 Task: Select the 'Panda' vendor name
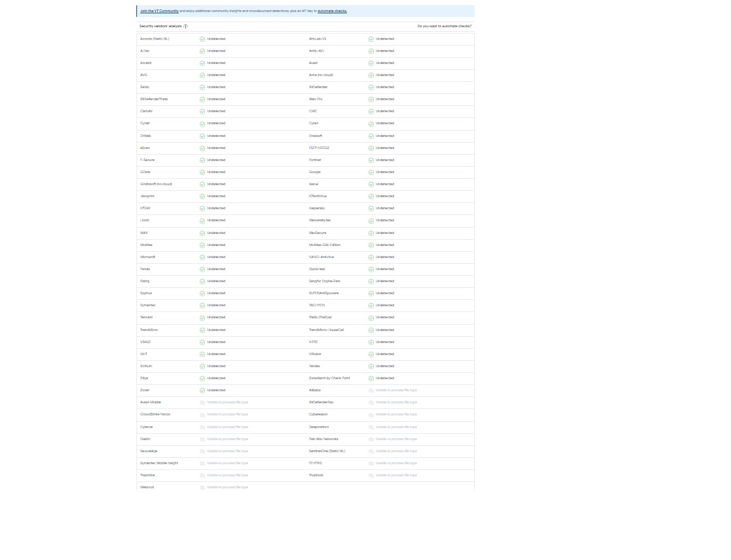coord(145,270)
